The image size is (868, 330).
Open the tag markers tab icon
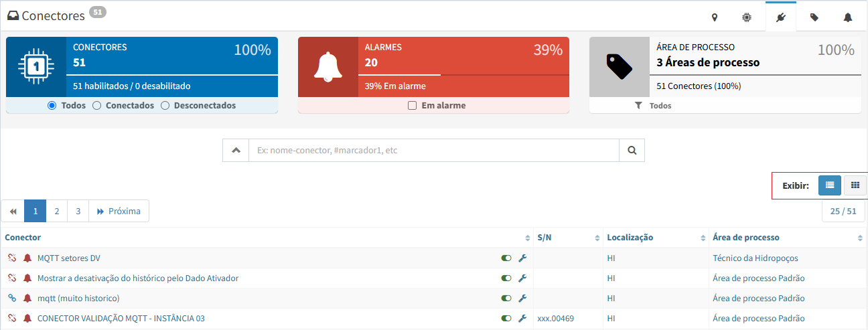814,17
